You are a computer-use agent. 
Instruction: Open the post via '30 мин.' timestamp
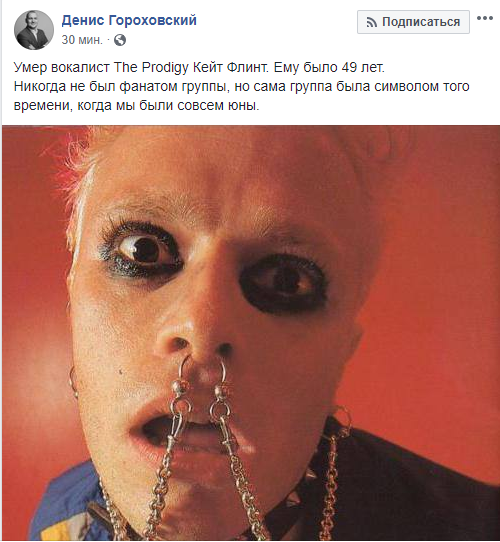(x=82, y=40)
